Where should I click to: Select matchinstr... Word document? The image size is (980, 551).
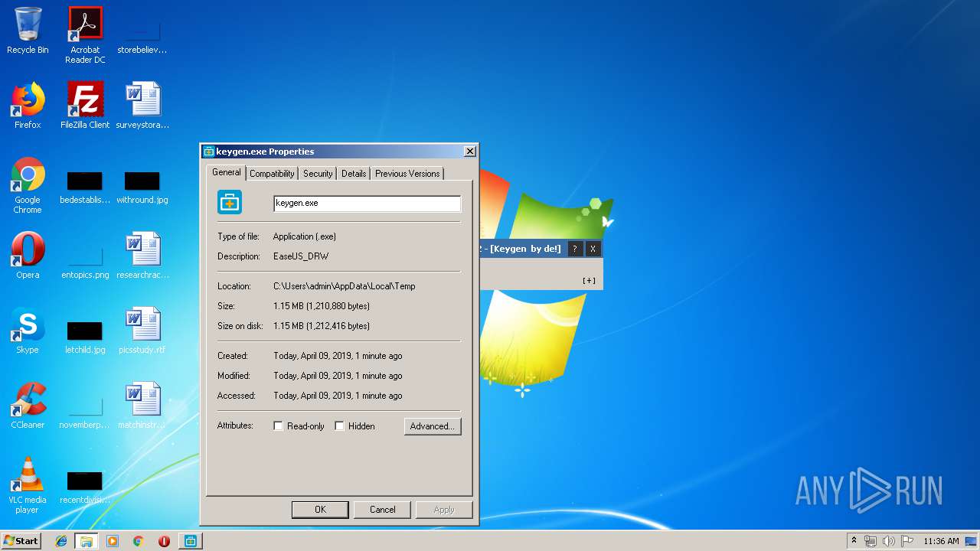point(142,406)
